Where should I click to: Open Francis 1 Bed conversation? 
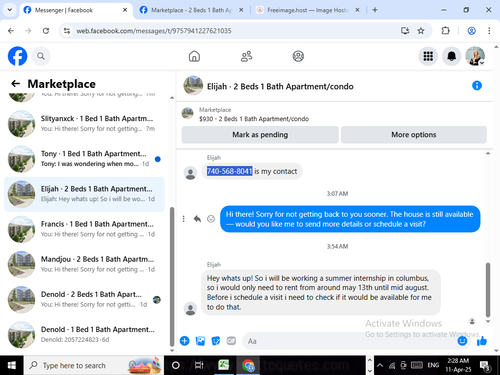tap(84, 229)
